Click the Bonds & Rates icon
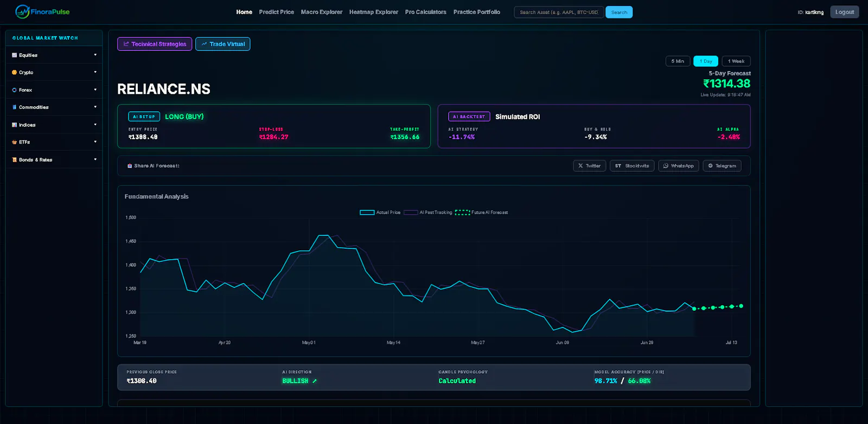This screenshot has height=424, width=868. [15, 160]
